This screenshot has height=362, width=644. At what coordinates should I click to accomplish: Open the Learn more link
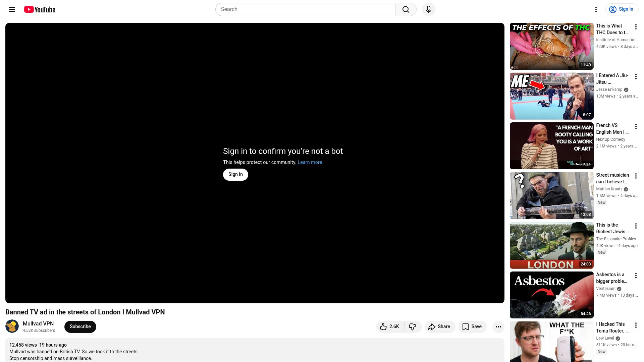click(310, 162)
